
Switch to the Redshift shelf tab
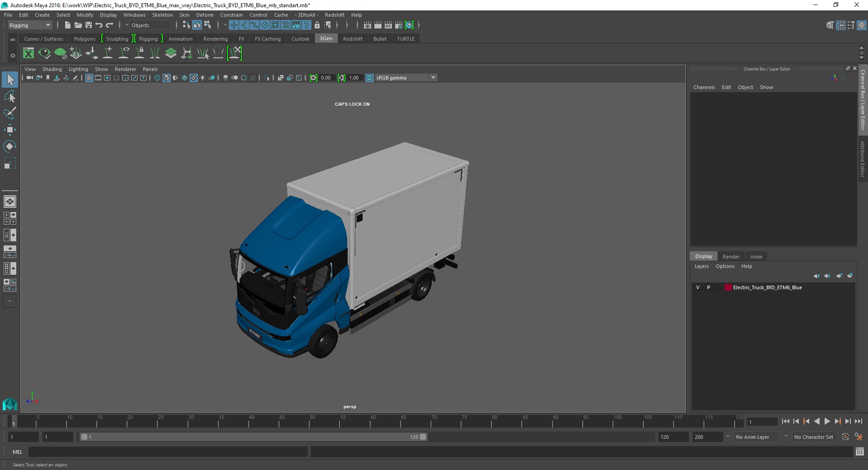click(x=353, y=39)
